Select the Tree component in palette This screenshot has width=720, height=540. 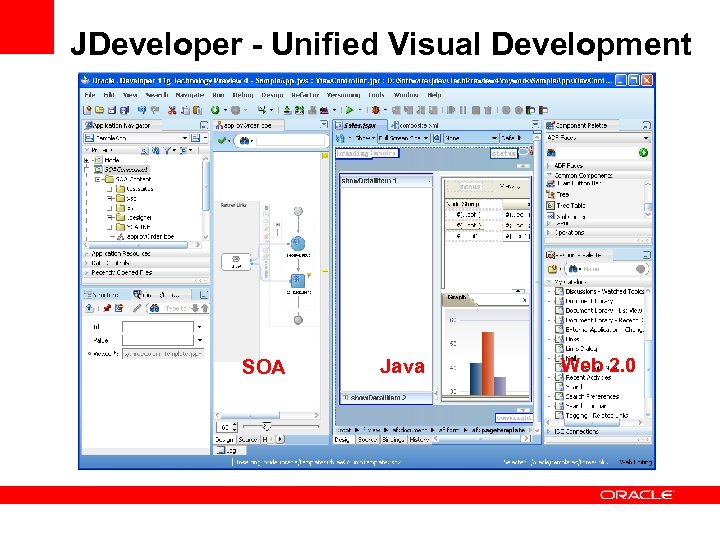(558, 195)
